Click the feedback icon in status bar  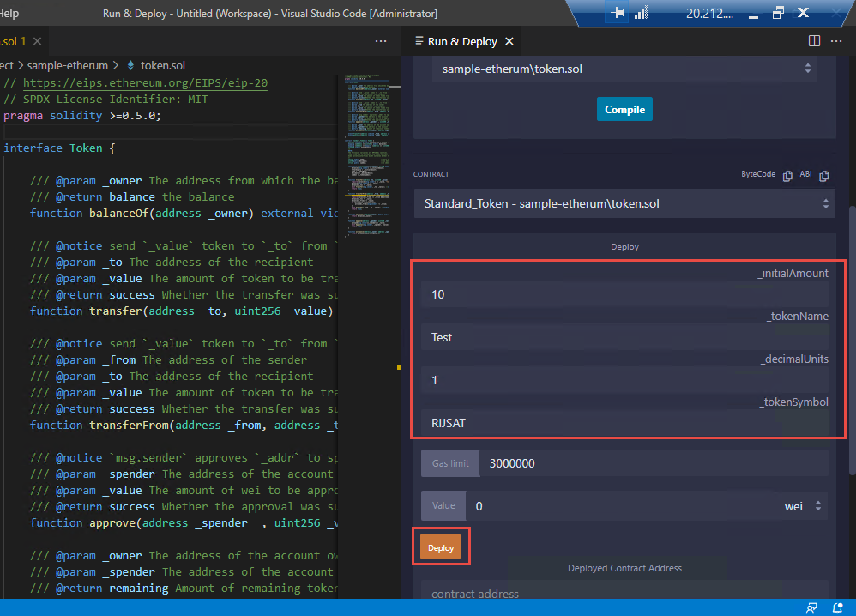tap(811, 607)
